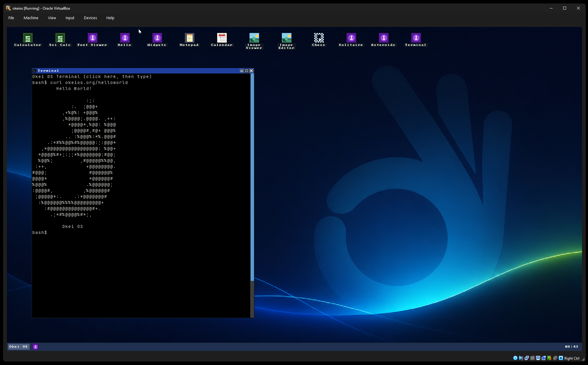Click the last bash$ prompt line

tap(40, 233)
